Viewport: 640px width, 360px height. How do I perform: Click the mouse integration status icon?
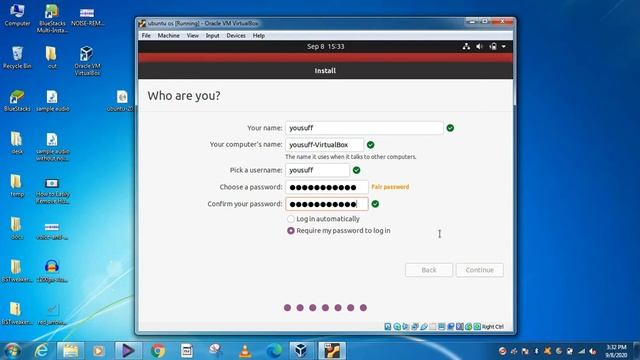469,327
